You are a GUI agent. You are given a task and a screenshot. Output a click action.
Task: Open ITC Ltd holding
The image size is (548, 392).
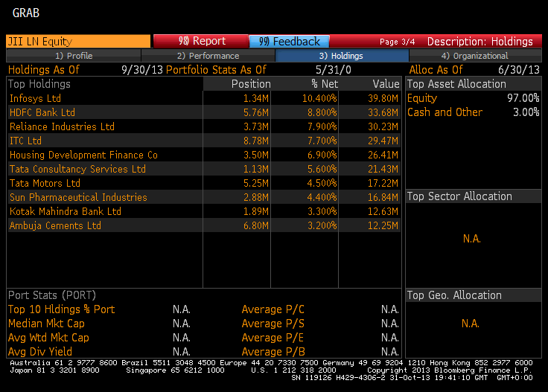point(25,141)
